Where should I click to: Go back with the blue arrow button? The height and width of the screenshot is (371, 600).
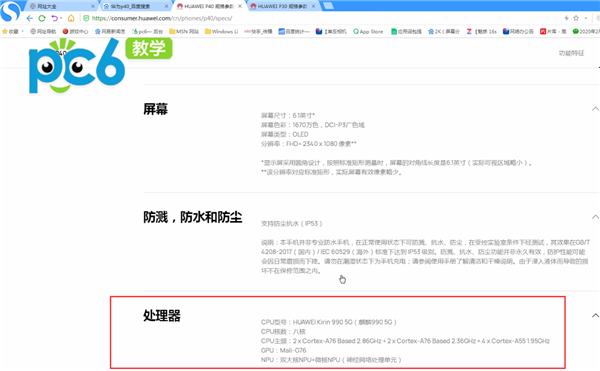29,18
